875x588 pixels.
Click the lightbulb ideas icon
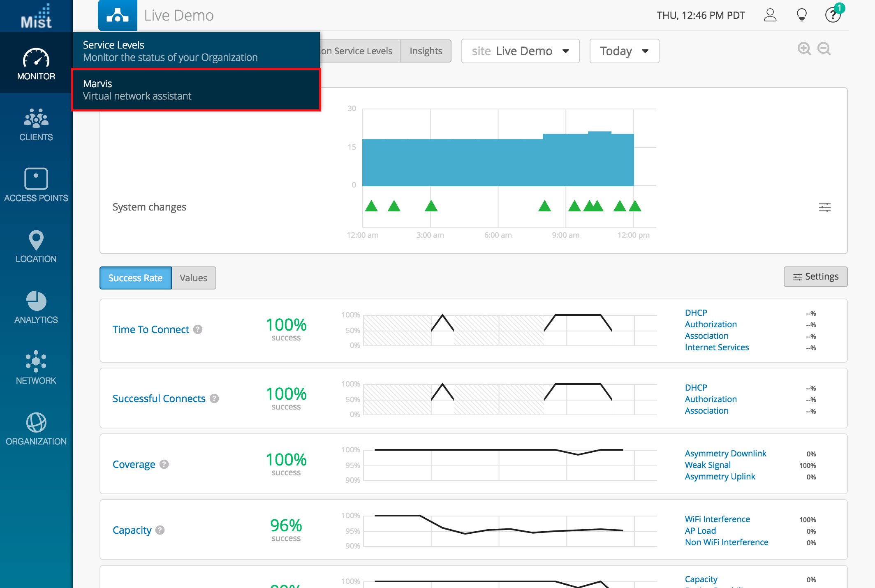[801, 15]
